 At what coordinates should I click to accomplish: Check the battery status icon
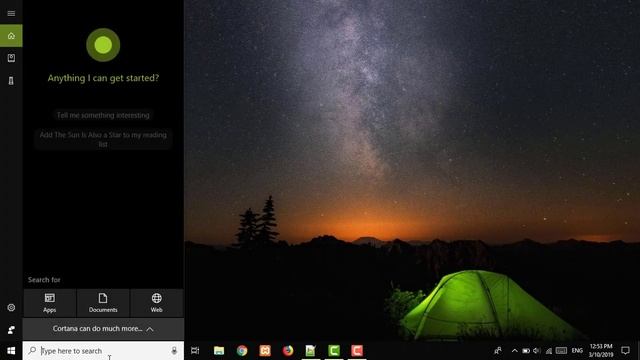click(x=526, y=351)
